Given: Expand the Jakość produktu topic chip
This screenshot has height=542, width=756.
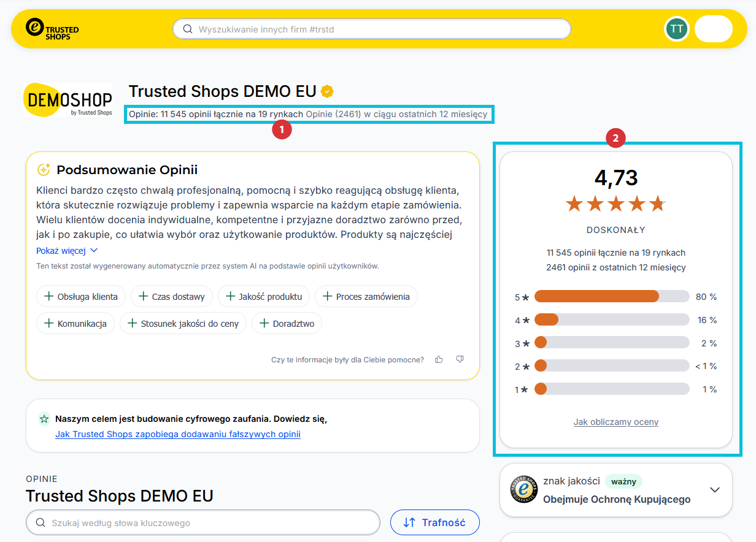Looking at the screenshot, I should 264,297.
